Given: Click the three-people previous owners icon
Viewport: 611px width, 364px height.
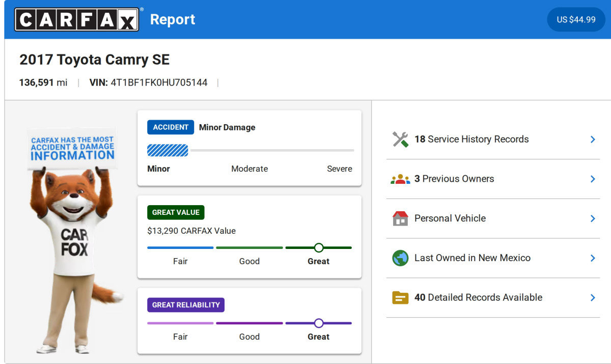Looking at the screenshot, I should (x=401, y=179).
